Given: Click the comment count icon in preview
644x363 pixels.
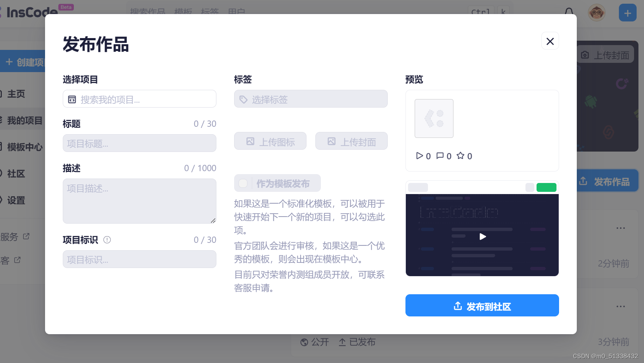Looking at the screenshot, I should (x=440, y=156).
